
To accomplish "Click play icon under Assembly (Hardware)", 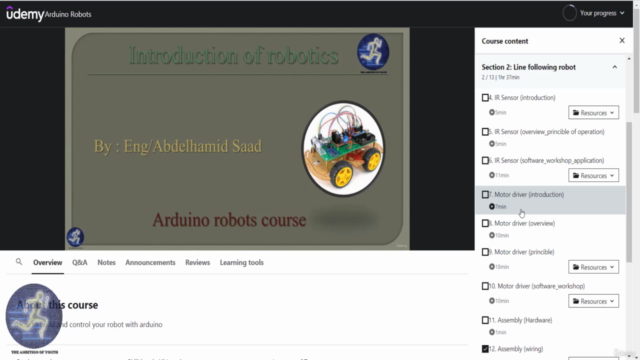I will (x=491, y=332).
